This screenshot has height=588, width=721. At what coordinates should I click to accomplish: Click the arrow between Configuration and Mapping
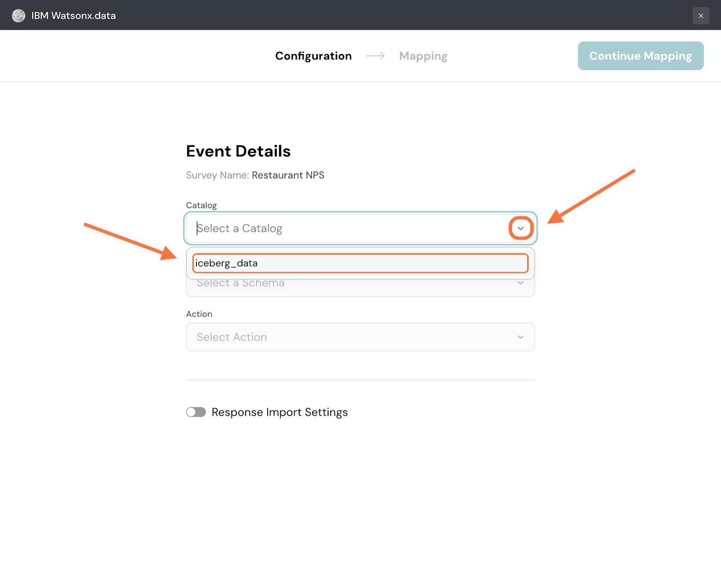tap(375, 56)
